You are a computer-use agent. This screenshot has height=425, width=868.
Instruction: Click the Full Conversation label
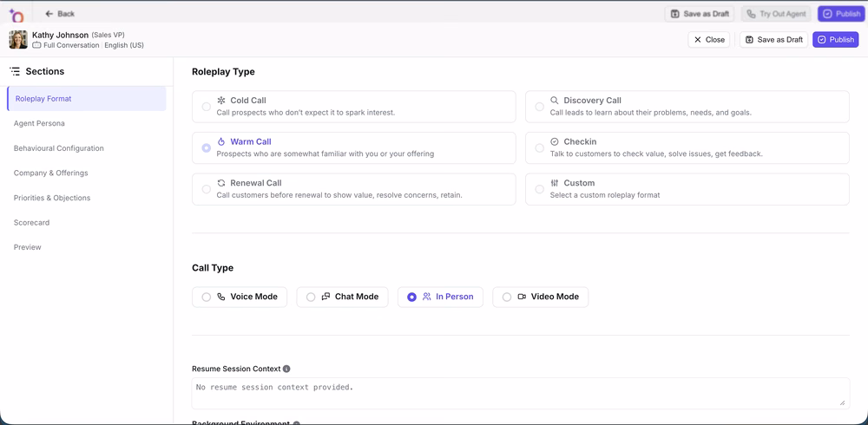(x=71, y=45)
